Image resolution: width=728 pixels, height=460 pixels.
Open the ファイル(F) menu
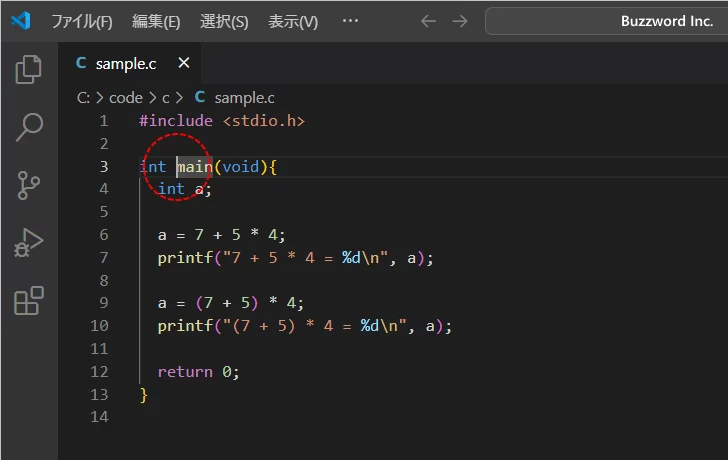pos(82,21)
